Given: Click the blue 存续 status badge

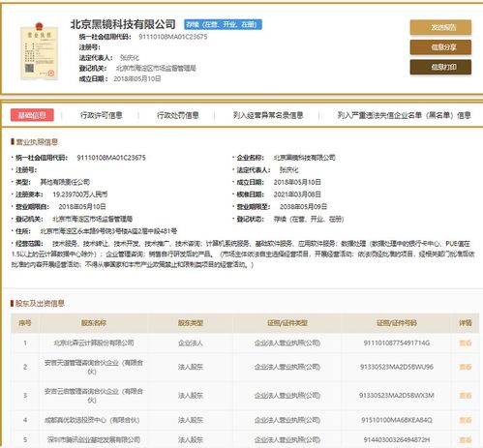Looking at the screenshot, I should (223, 24).
